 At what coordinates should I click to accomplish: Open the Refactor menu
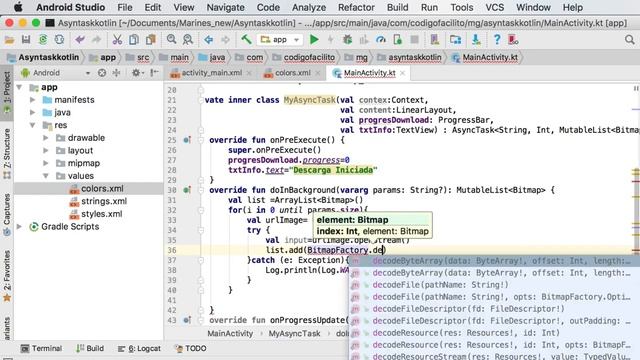[x=356, y=7]
